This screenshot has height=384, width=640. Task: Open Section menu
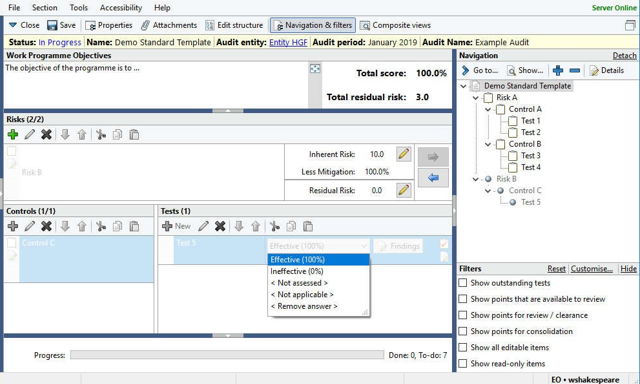(44, 7)
